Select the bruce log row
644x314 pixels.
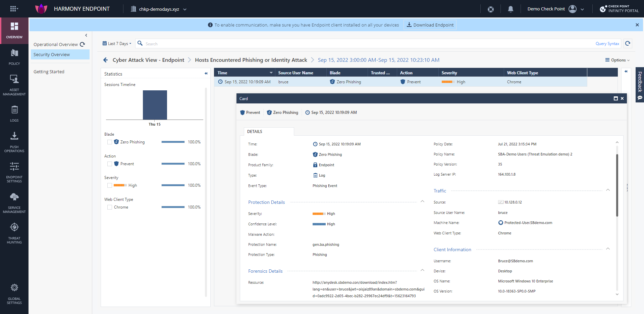tap(400, 82)
